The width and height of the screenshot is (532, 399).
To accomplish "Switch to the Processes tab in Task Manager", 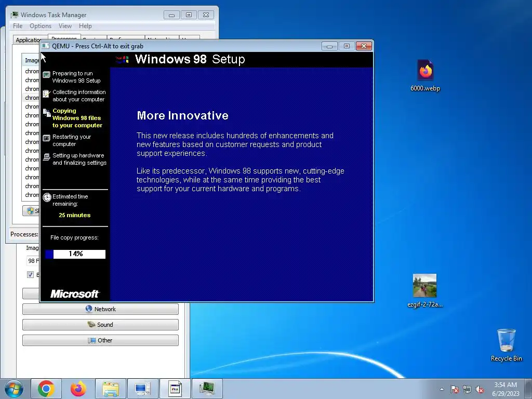I will pyautogui.click(x=64, y=37).
